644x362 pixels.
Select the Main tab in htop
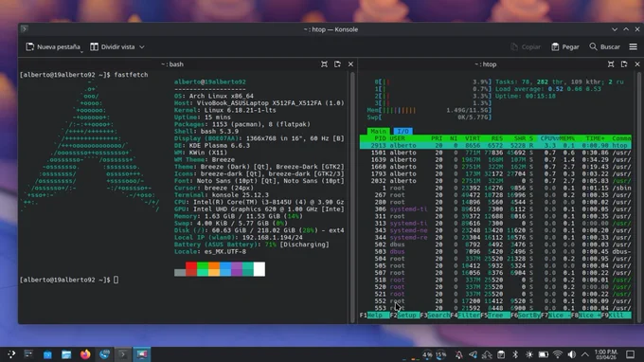[378, 131]
